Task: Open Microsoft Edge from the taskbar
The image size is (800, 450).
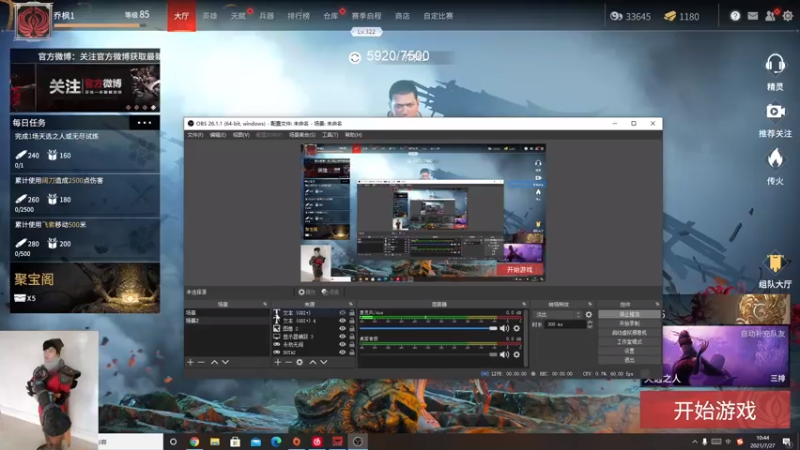Action: [x=276, y=441]
